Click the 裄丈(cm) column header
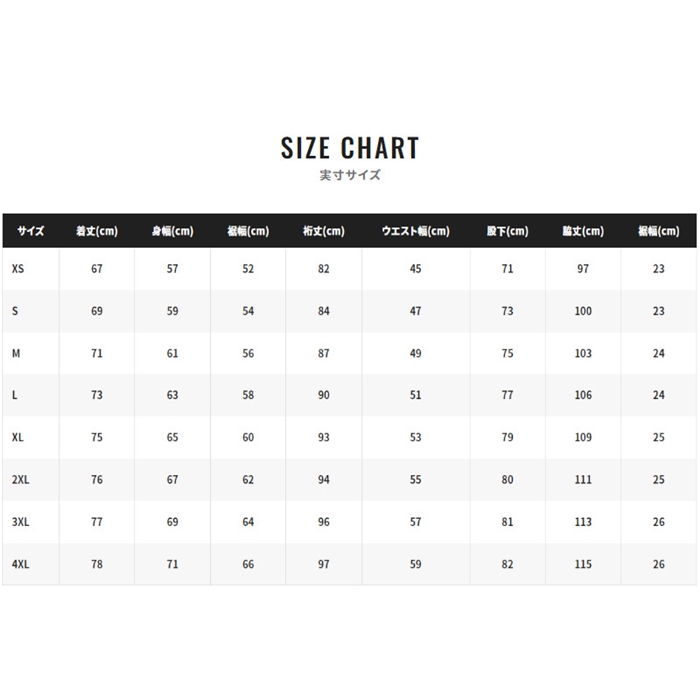The height and width of the screenshot is (700, 700). [x=323, y=231]
